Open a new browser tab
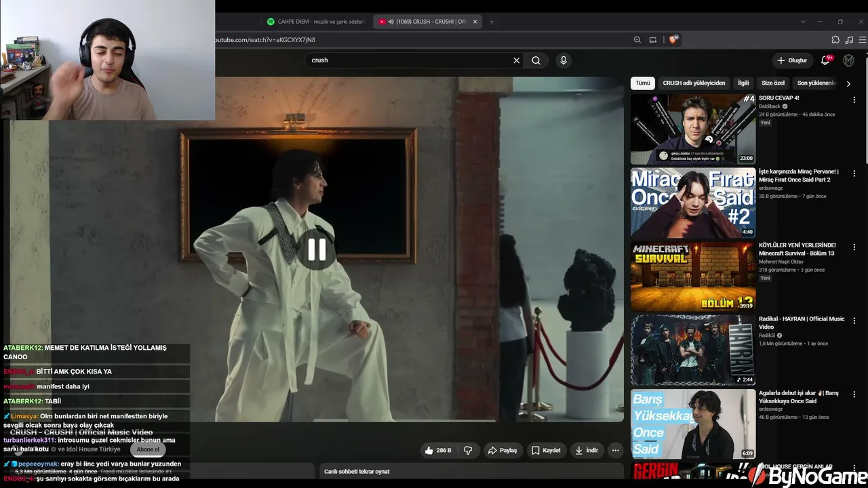Viewport: 868px width, 488px height. click(x=492, y=22)
